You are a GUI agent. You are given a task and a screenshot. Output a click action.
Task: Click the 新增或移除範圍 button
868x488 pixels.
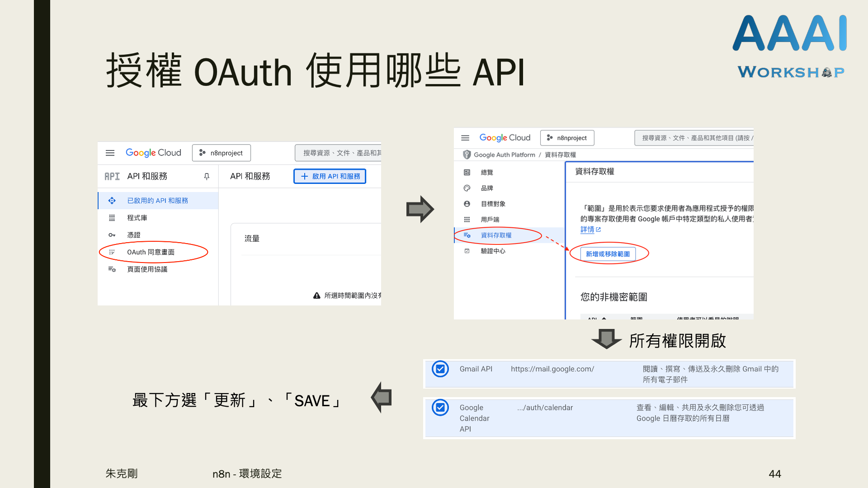608,254
